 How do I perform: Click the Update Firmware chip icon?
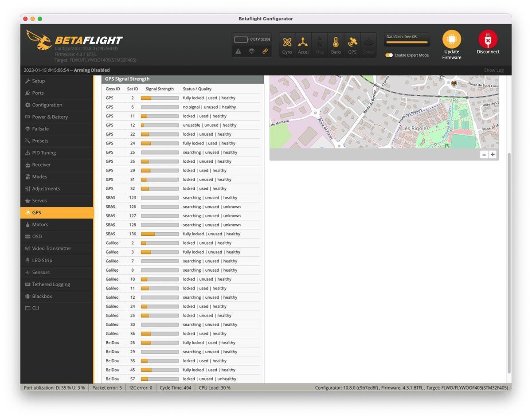(451, 39)
